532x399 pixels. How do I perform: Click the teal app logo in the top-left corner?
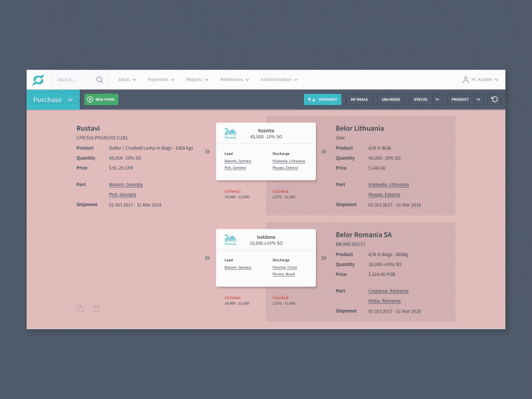point(38,79)
